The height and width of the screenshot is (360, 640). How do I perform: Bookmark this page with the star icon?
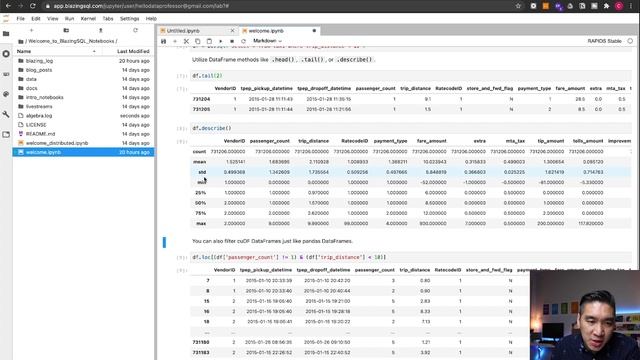click(518, 6)
